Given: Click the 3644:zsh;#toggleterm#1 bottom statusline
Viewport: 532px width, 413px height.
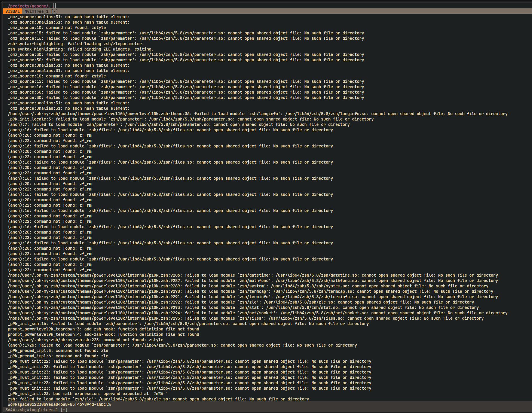Looking at the screenshot, I should (x=36, y=410).
